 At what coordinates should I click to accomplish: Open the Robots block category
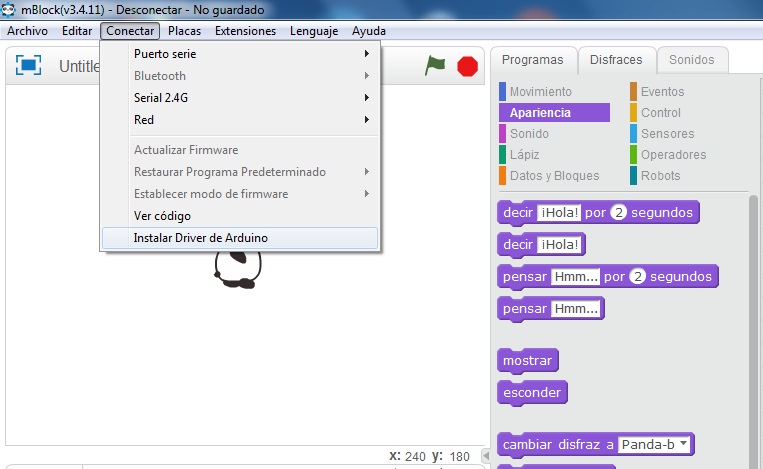click(x=660, y=176)
